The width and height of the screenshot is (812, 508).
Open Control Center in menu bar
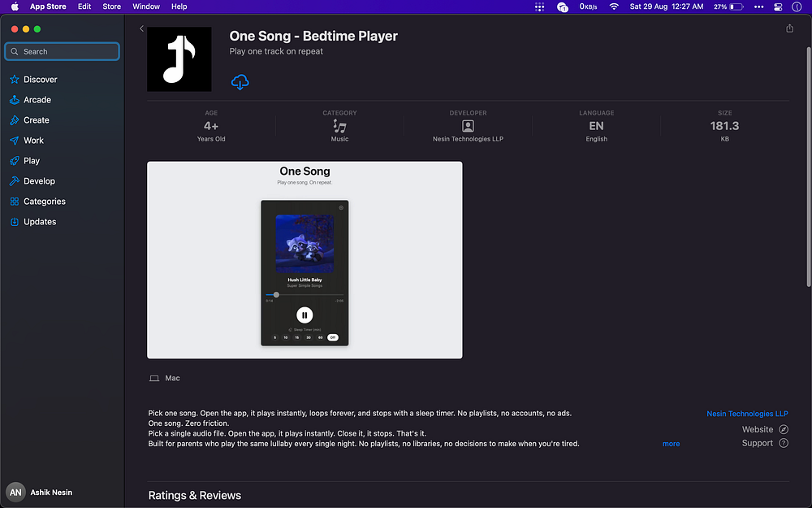coord(778,7)
